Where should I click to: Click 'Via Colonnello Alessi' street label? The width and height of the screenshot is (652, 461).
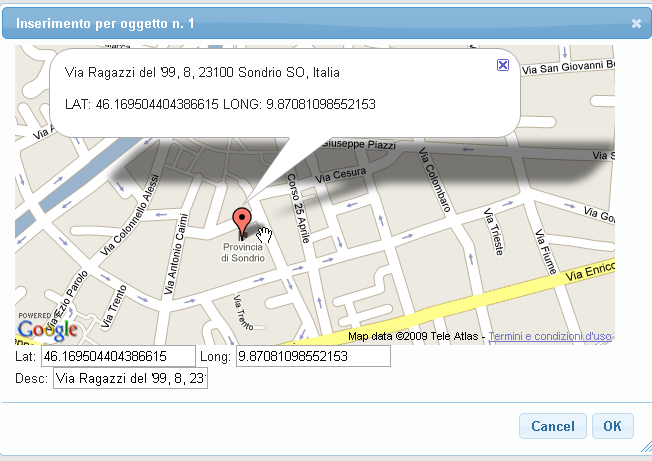coord(130,215)
